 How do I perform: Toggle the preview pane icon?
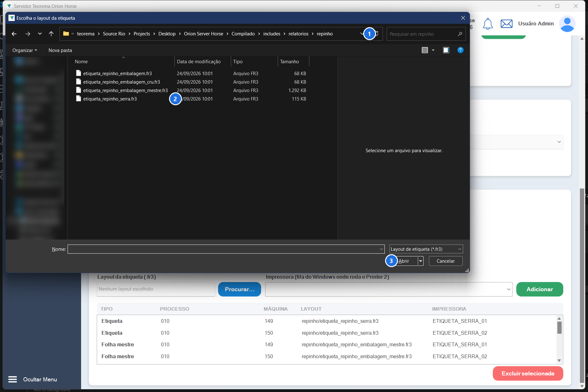446,50
